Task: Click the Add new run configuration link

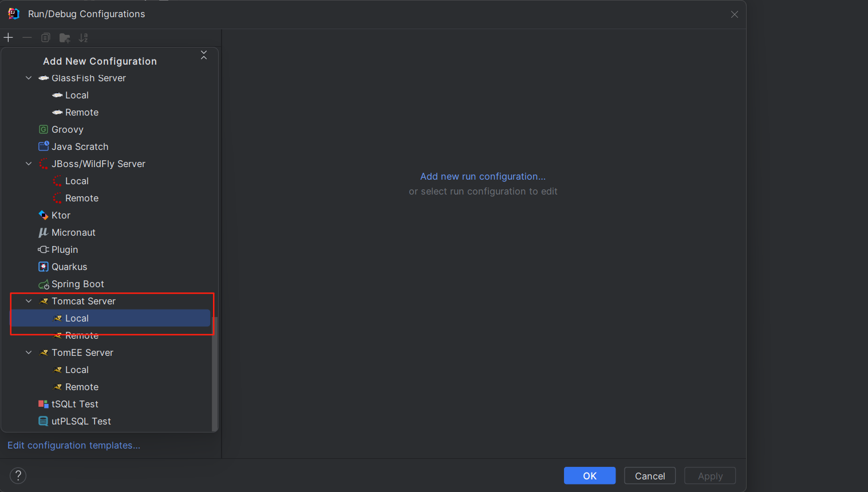Action: tap(483, 176)
